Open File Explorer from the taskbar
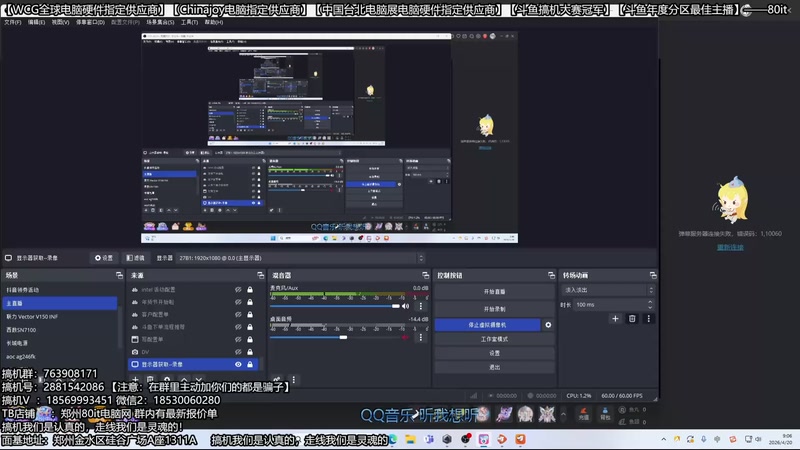Image resolution: width=800 pixels, height=450 pixels. coord(410,439)
